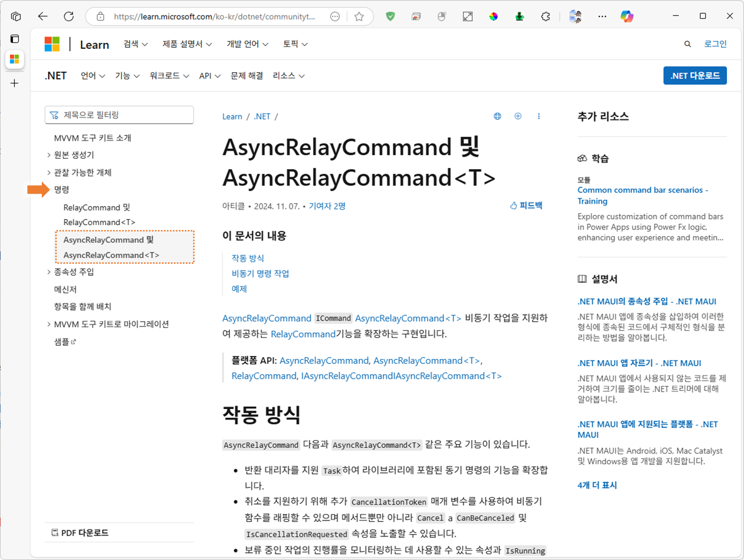744x560 pixels.
Task: Click PDF 다운로드 button
Action: [x=80, y=533]
